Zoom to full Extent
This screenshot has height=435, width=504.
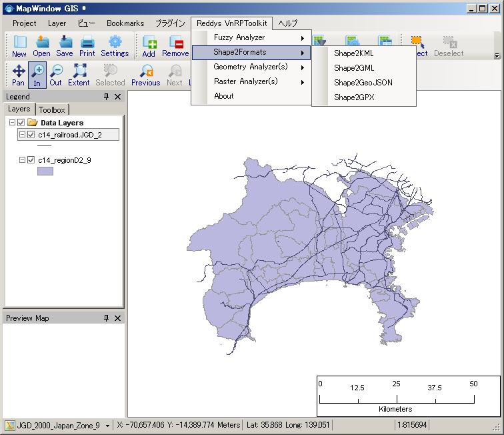tap(79, 74)
